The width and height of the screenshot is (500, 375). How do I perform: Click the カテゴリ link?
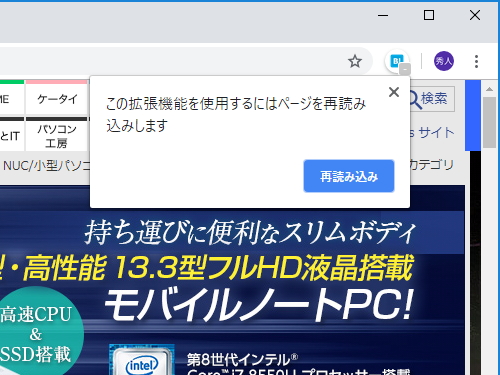pos(432,165)
